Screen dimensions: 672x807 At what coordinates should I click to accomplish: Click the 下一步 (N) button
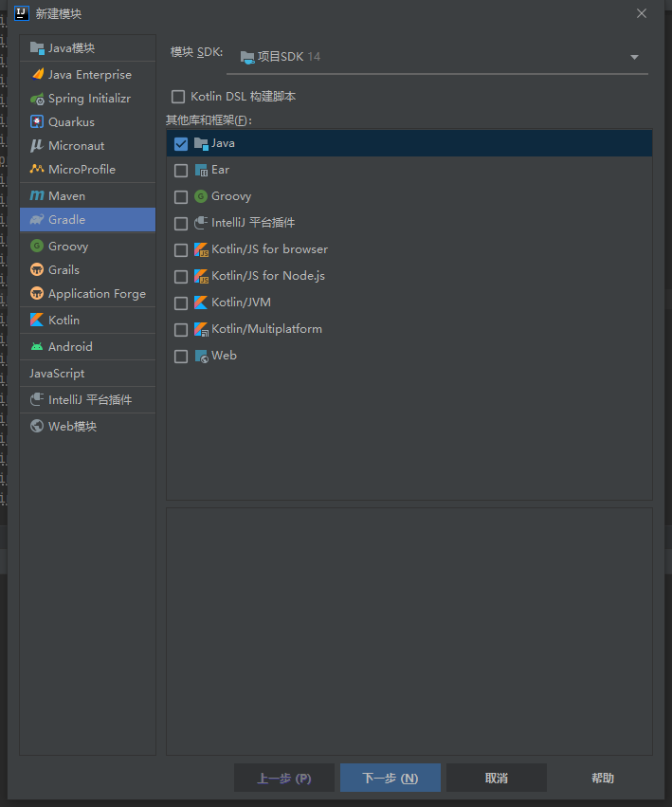390,779
